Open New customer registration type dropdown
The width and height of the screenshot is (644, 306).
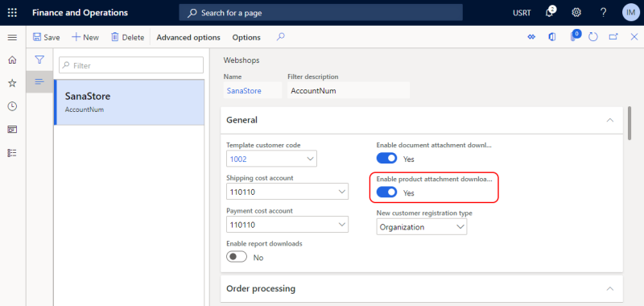click(421, 227)
